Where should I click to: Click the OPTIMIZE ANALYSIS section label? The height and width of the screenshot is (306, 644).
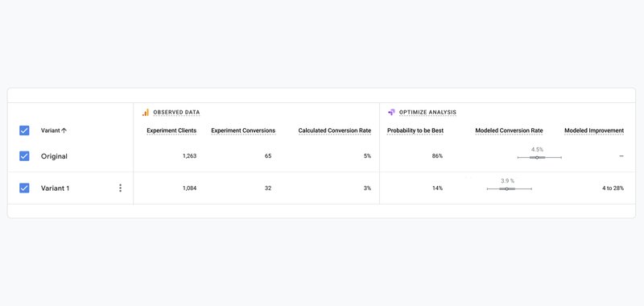coord(427,113)
